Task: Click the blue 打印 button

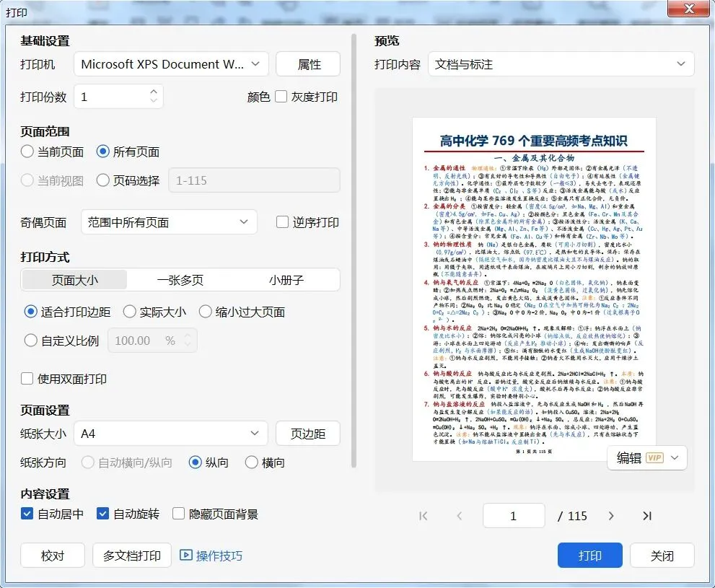Action: pos(590,556)
